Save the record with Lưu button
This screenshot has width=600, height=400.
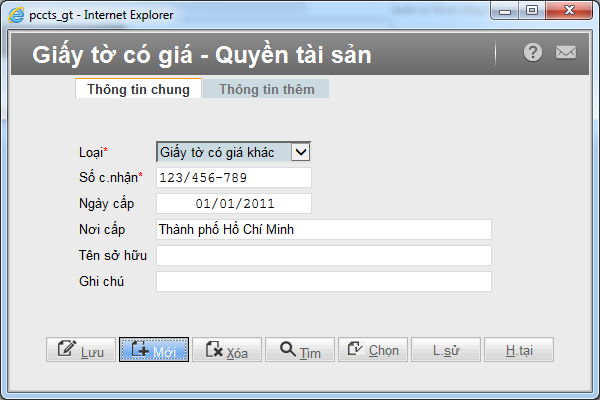point(81,349)
